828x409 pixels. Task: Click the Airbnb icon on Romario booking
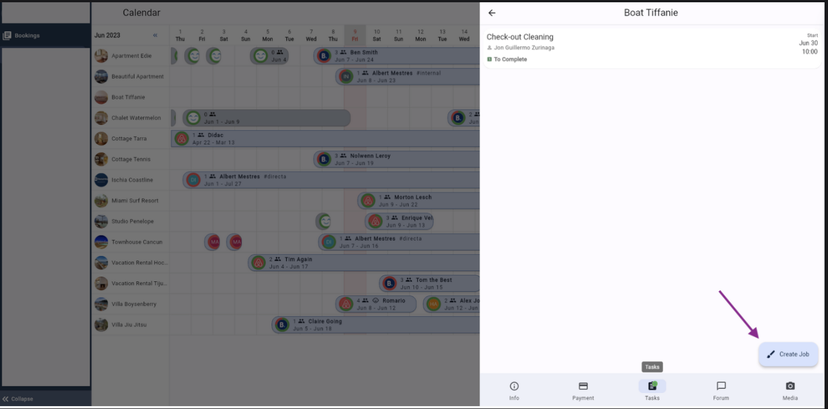[x=345, y=304]
